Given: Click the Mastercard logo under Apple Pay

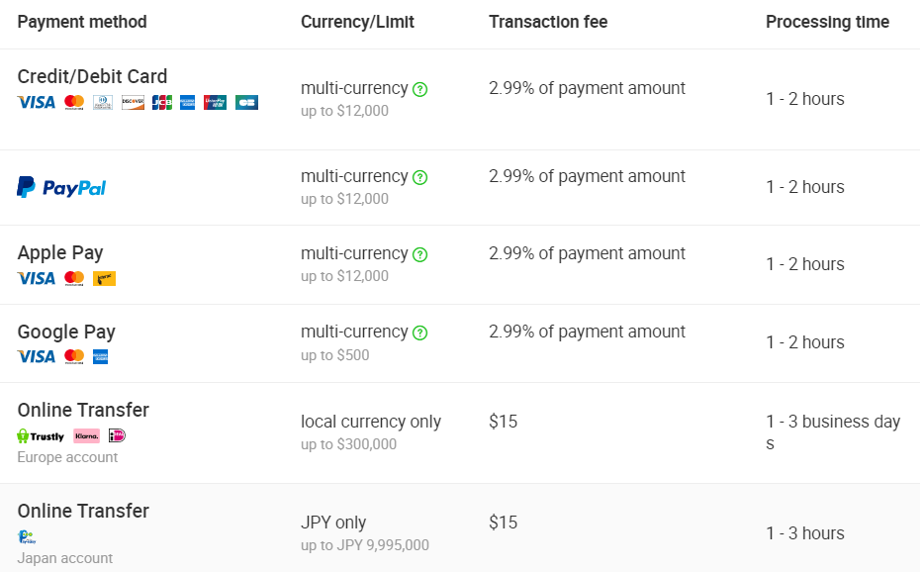Looking at the screenshot, I should point(74,278).
